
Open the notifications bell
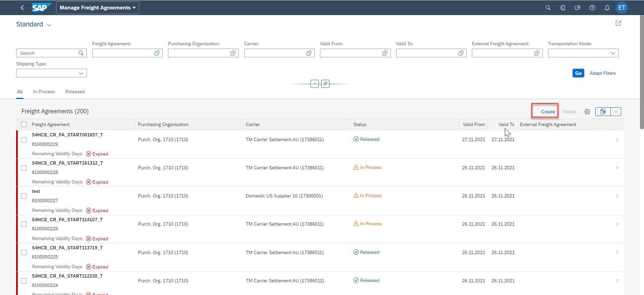[x=607, y=8]
